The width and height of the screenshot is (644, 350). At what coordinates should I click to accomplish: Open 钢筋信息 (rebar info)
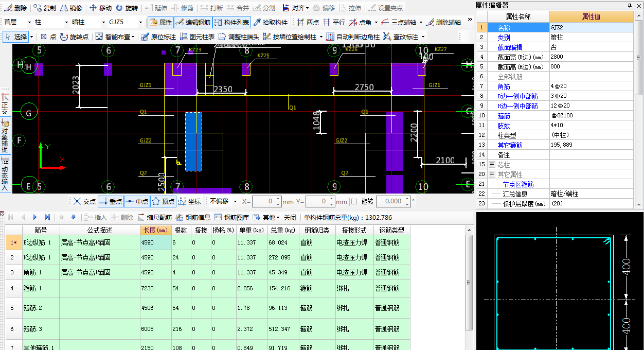pyautogui.click(x=193, y=217)
